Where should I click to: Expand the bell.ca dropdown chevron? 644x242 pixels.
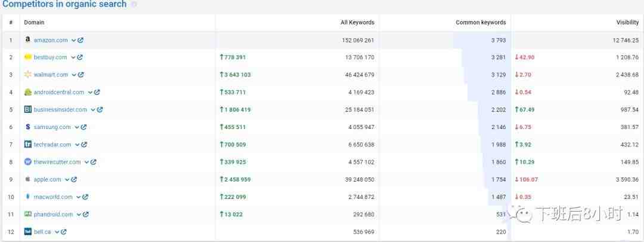click(57, 232)
